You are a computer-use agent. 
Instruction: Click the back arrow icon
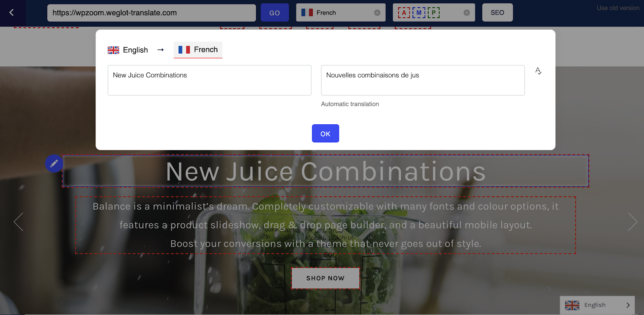click(x=11, y=12)
